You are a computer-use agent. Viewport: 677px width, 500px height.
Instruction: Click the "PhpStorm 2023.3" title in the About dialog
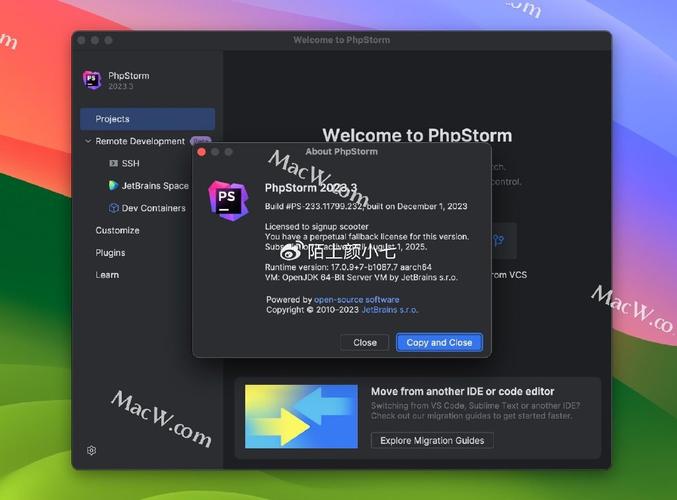(310, 188)
